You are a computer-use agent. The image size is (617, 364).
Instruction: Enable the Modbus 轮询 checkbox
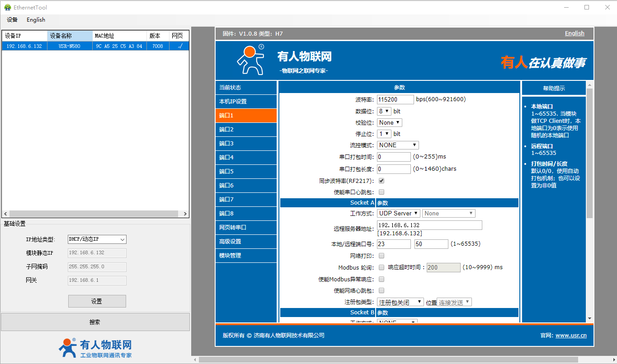pos(382,267)
